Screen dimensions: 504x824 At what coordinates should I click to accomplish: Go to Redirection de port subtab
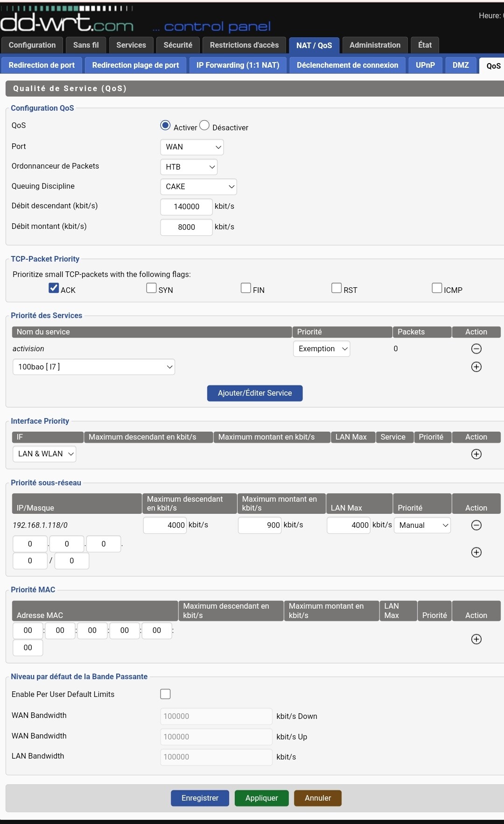pos(42,65)
